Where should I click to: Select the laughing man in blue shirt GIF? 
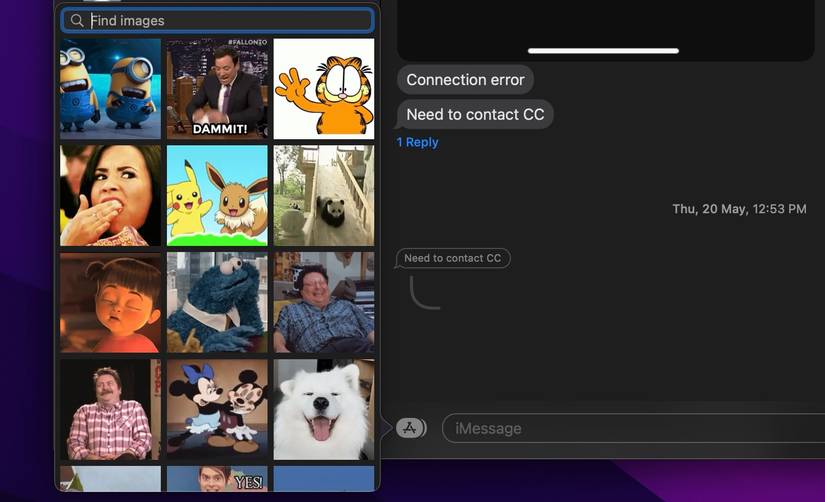324,303
